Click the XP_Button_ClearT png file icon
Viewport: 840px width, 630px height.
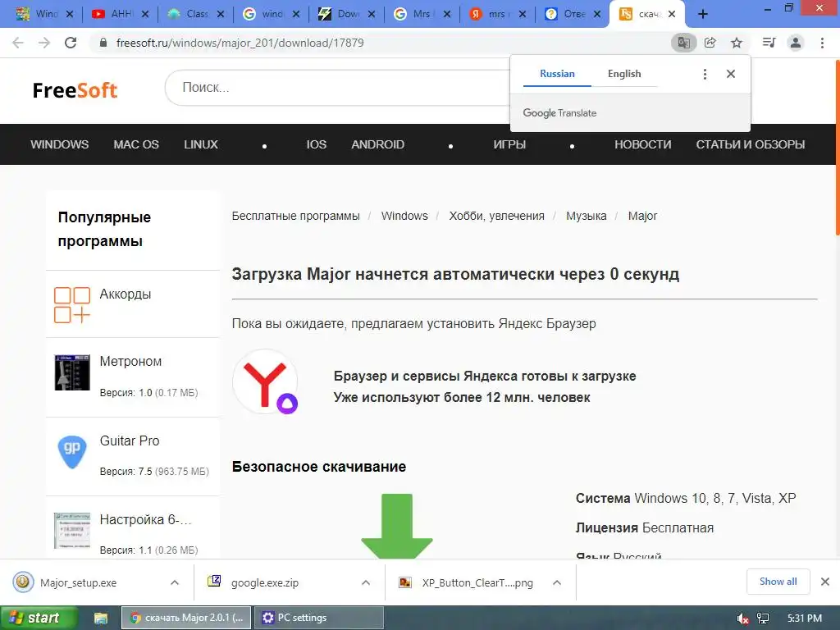click(x=405, y=582)
